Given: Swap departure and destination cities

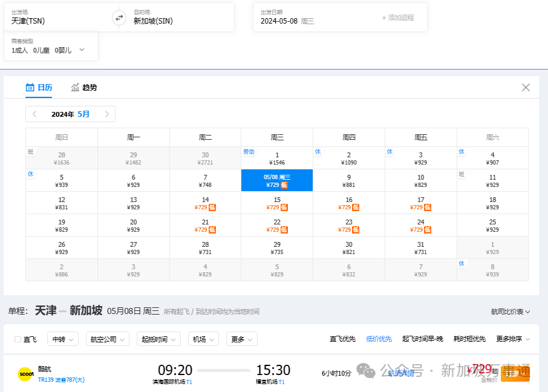Looking at the screenshot, I should pyautogui.click(x=119, y=18).
